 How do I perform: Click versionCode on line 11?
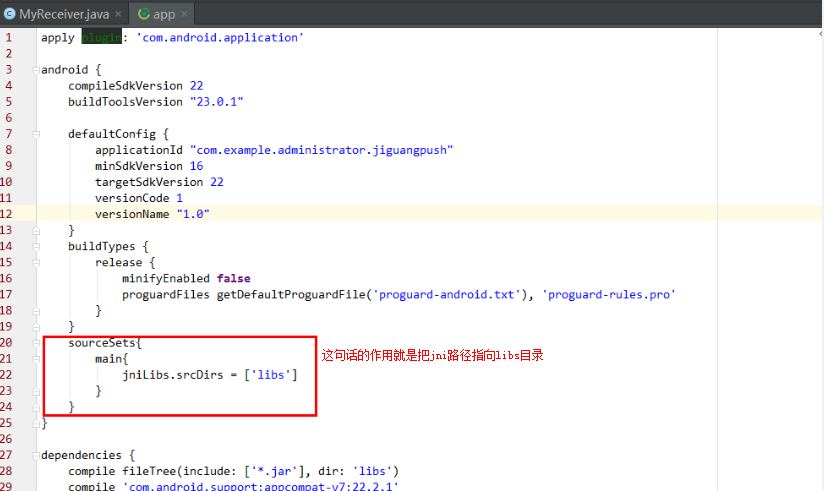pyautogui.click(x=132, y=198)
